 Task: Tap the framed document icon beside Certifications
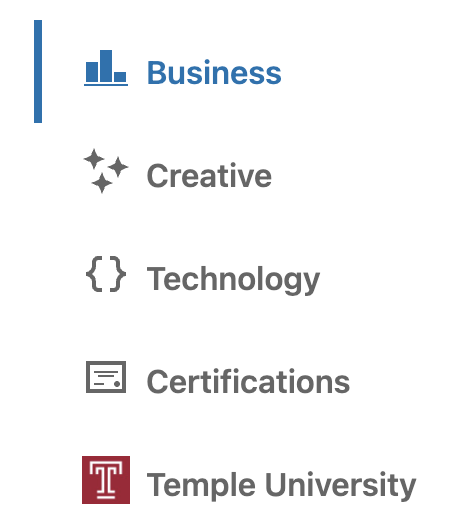coord(106,377)
